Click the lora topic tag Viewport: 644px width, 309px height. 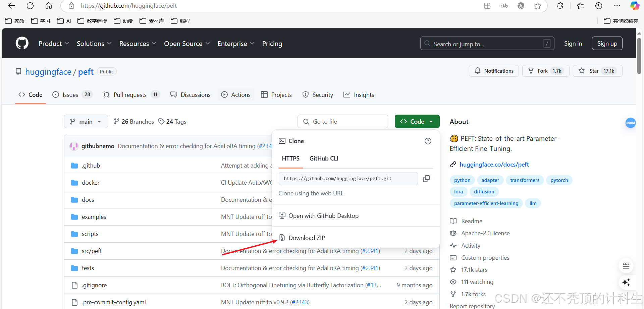459,192
